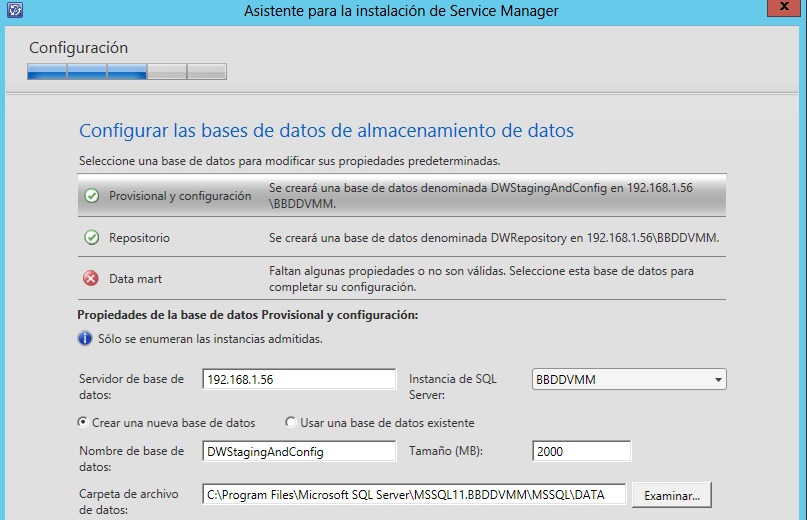Expand the Instancia de SQL Server dropdown arrow
The image size is (807, 520).
coord(718,380)
